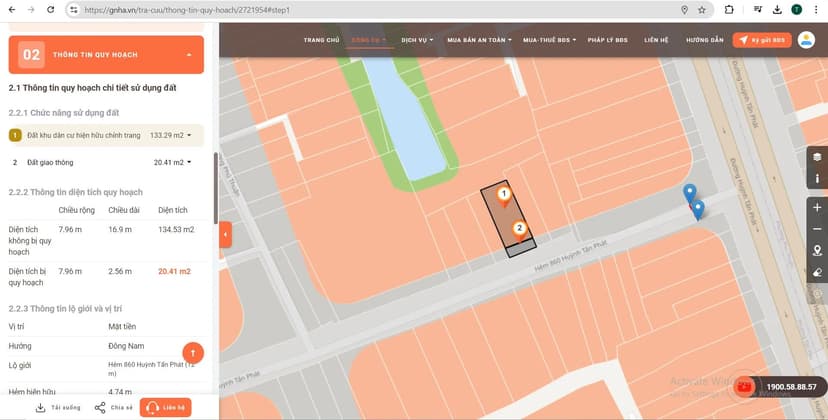Zoom in the map with plus
Image resolution: width=828 pixels, height=420 pixels.
pos(817,208)
